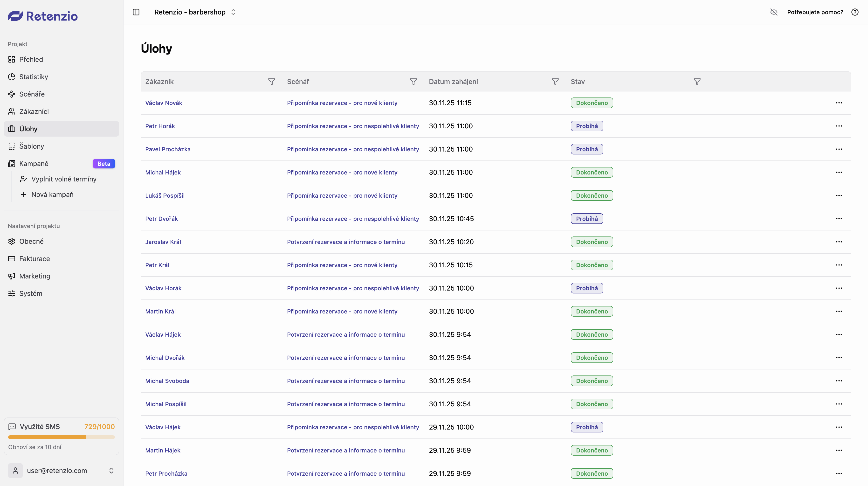Screen dimensions: 868x486
Task: Click the Využité SMS usage progress bar
Action: pyautogui.click(x=61, y=437)
